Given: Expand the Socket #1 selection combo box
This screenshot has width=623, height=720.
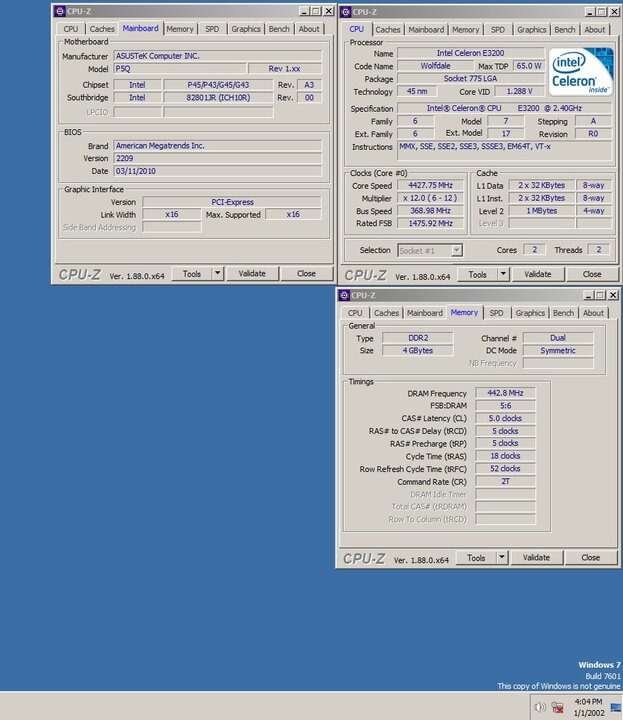Looking at the screenshot, I should (457, 250).
